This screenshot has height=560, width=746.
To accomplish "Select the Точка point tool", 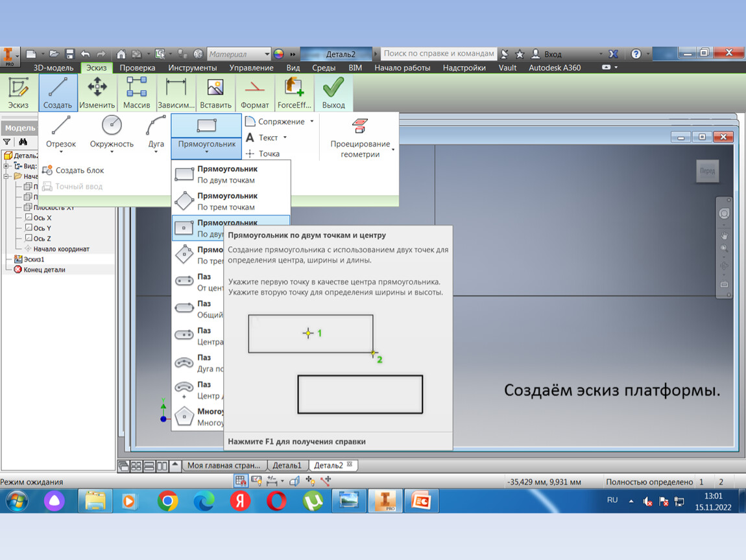I will (x=263, y=154).
